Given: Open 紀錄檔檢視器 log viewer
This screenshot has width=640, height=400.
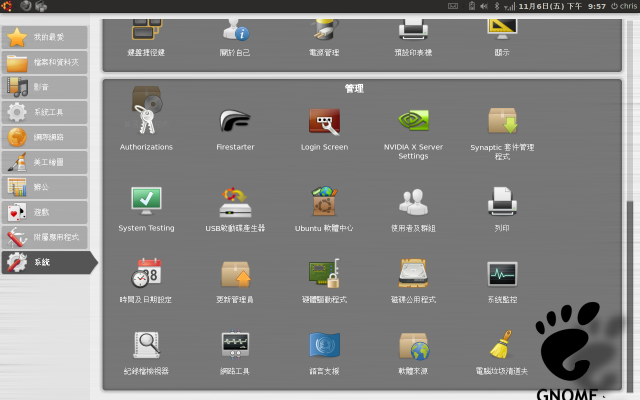Looking at the screenshot, I should (x=147, y=345).
